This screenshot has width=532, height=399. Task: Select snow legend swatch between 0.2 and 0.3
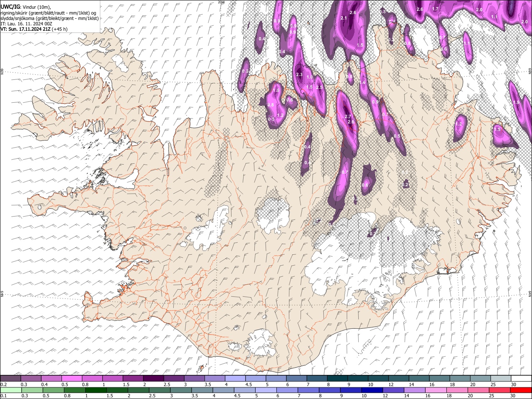(x=10, y=378)
